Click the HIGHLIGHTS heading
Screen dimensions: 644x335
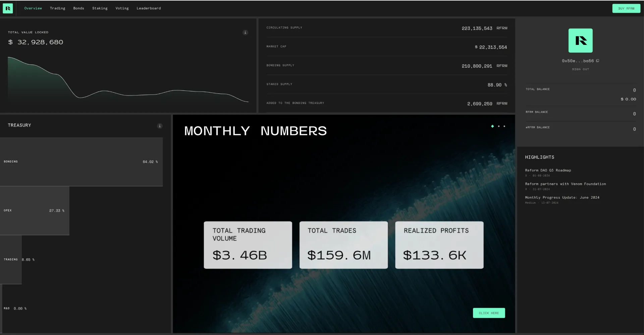pos(540,157)
